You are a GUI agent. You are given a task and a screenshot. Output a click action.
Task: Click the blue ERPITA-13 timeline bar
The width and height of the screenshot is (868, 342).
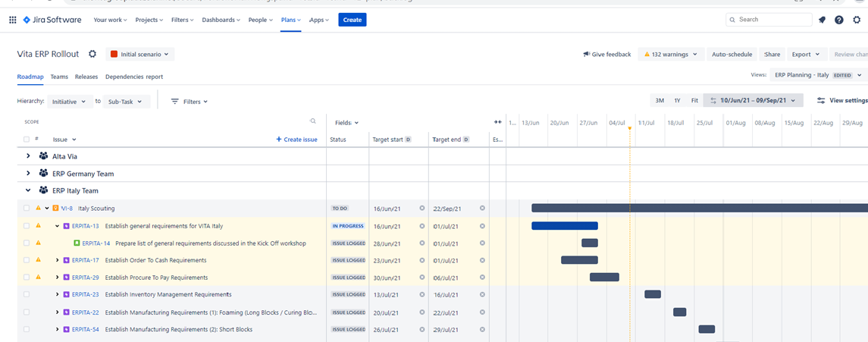565,226
